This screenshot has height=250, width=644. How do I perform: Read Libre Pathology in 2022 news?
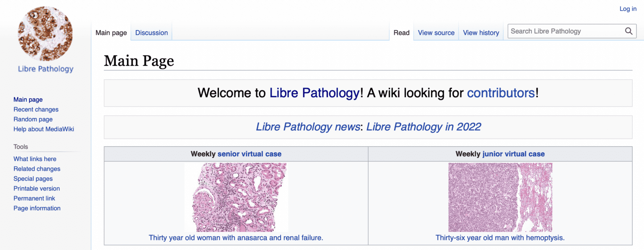pos(423,126)
